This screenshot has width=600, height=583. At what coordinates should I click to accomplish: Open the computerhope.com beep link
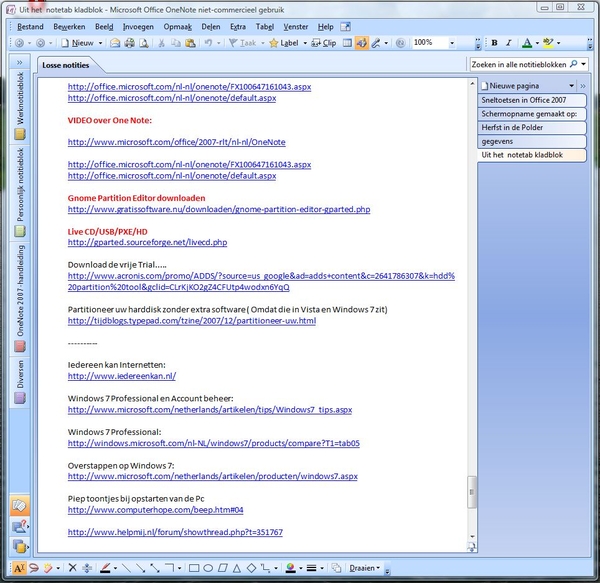point(155,510)
